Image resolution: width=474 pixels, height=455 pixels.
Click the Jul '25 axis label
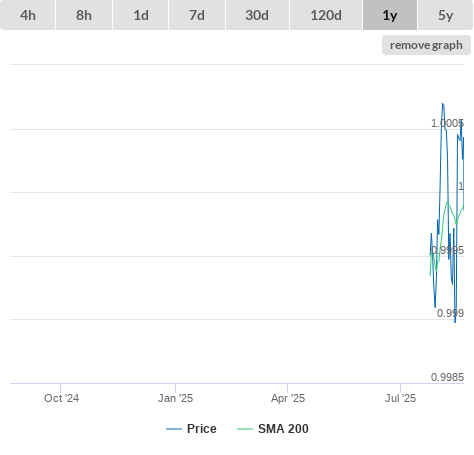pyautogui.click(x=400, y=398)
